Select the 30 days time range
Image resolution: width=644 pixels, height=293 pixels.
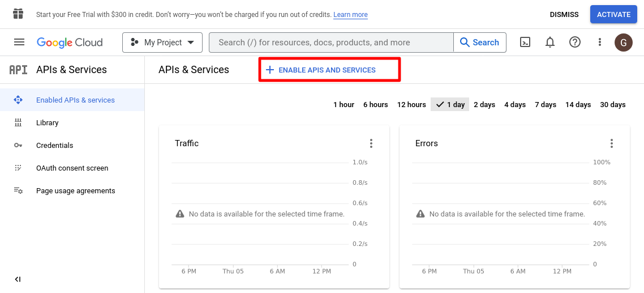(612, 104)
